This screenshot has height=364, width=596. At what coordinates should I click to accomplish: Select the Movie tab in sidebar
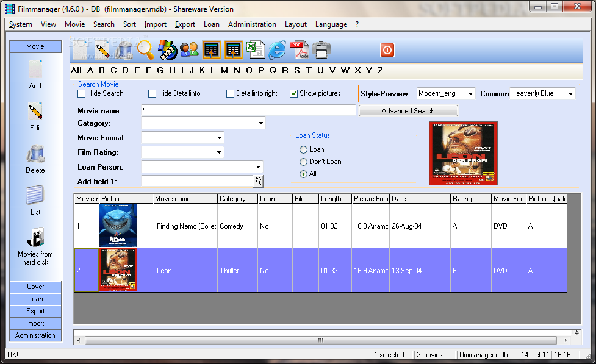tap(35, 46)
